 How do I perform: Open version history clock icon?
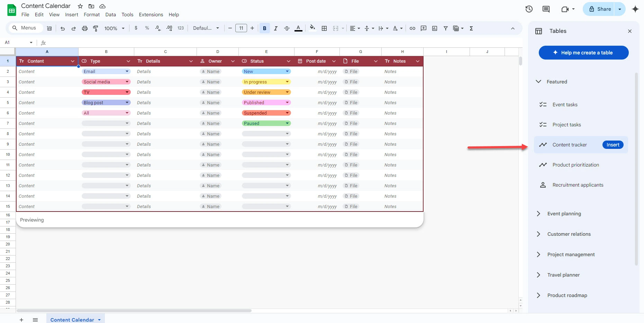tap(529, 9)
